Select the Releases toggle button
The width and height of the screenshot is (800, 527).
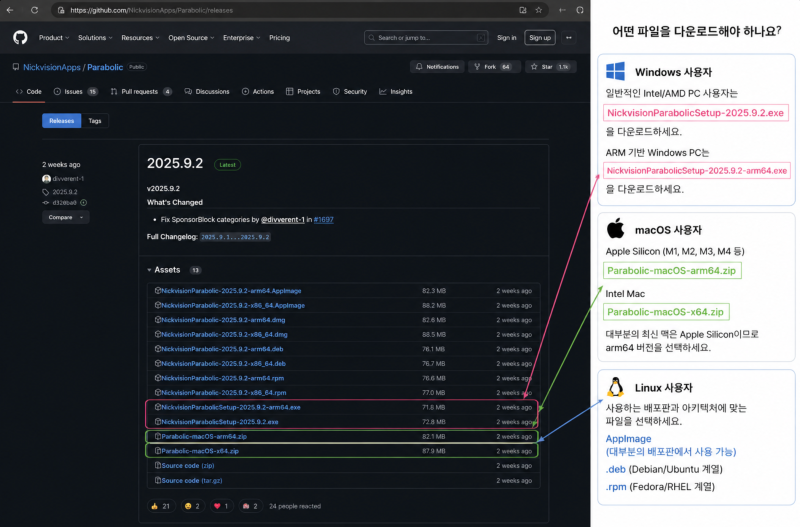point(61,121)
